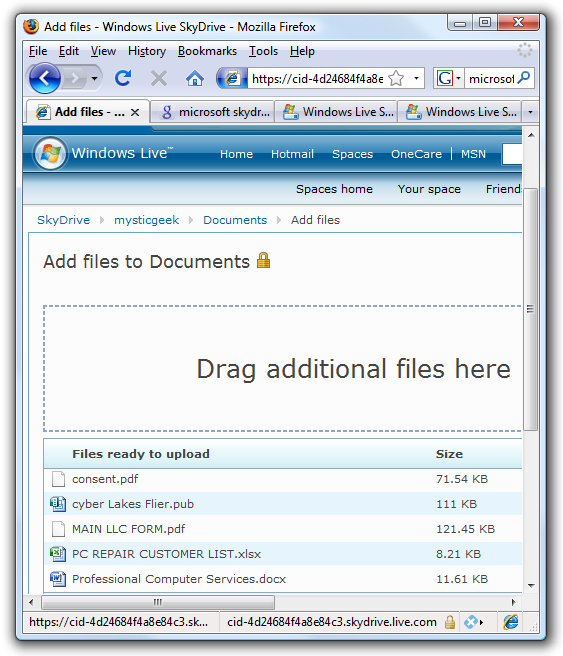Open the Hotmail link
The width and height of the screenshot is (563, 656).
(292, 154)
